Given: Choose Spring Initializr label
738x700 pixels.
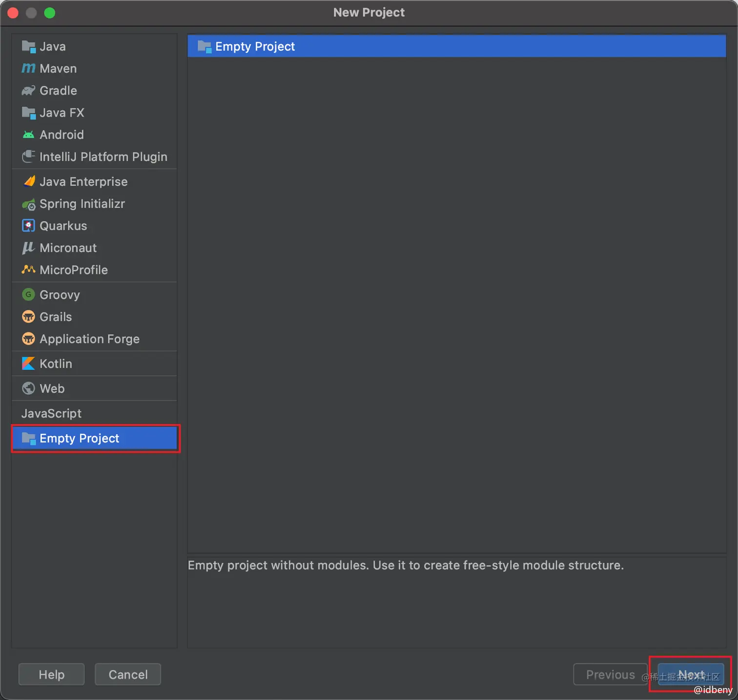Looking at the screenshot, I should 82,204.
